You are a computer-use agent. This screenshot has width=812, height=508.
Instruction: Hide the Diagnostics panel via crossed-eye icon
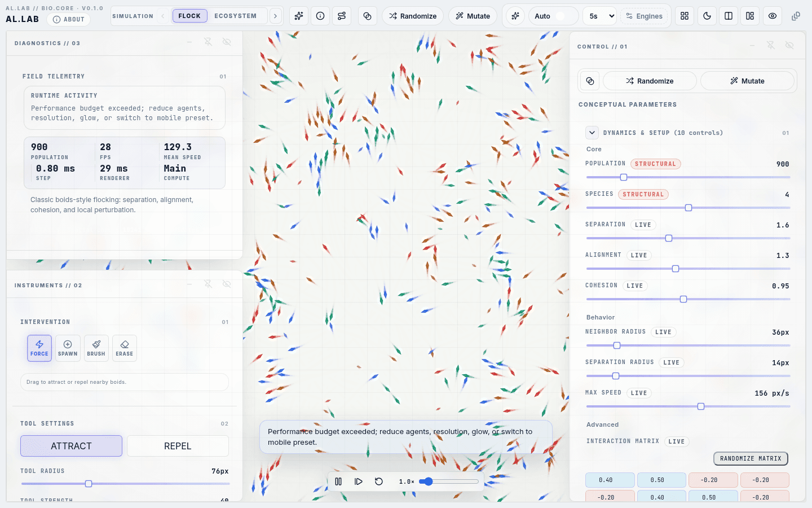click(x=227, y=42)
